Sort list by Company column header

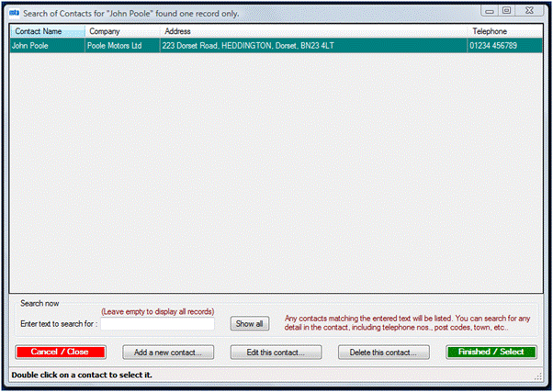tap(121, 31)
